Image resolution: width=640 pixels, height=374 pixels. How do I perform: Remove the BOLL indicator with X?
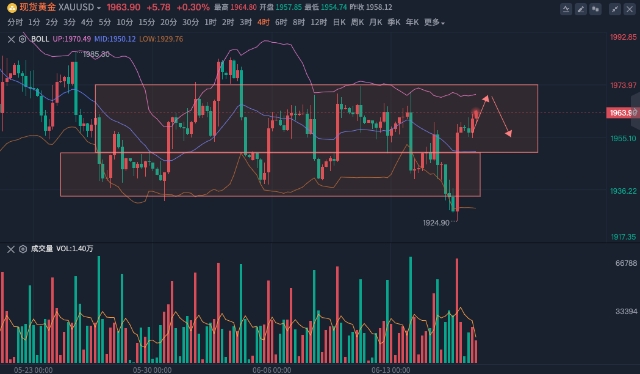point(11,39)
